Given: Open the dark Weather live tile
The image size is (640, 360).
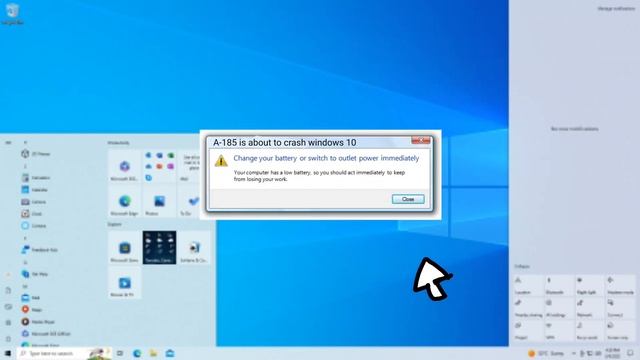Looking at the screenshot, I should (159, 248).
